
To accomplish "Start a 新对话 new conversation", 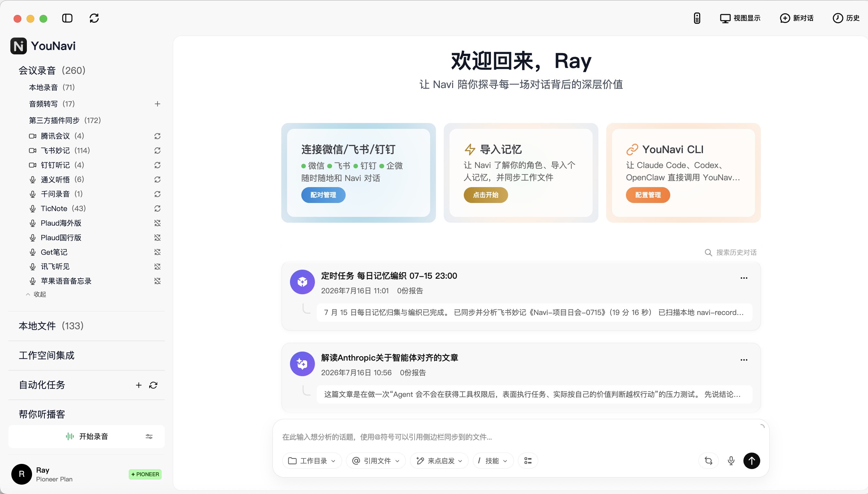I will point(796,18).
